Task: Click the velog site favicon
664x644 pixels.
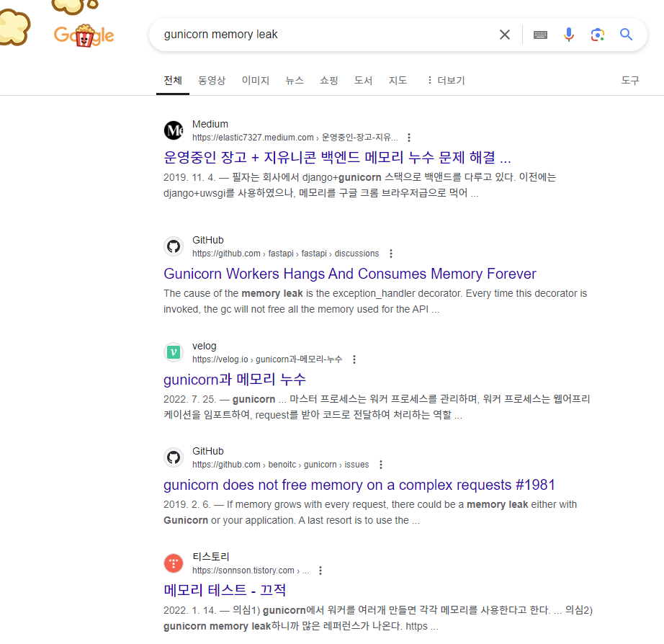Action: 174,352
